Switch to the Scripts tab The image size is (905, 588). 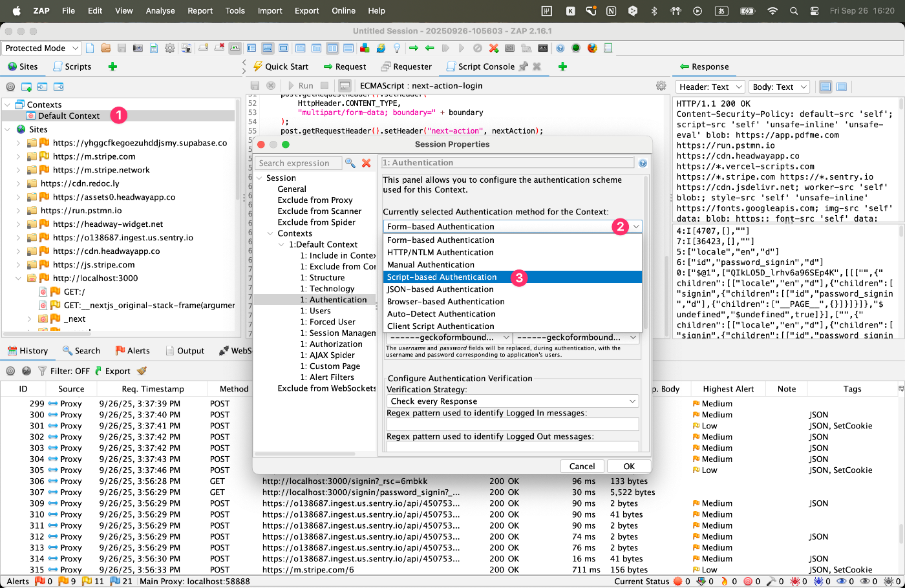72,67
